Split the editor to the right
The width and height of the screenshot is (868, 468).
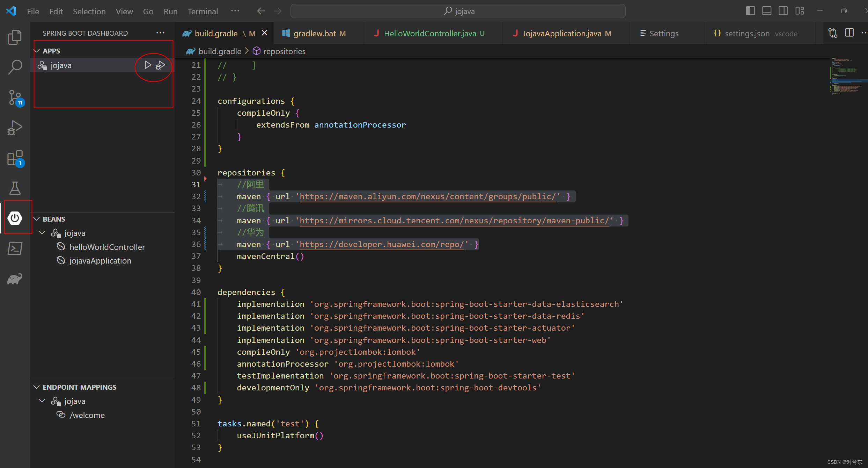point(849,33)
